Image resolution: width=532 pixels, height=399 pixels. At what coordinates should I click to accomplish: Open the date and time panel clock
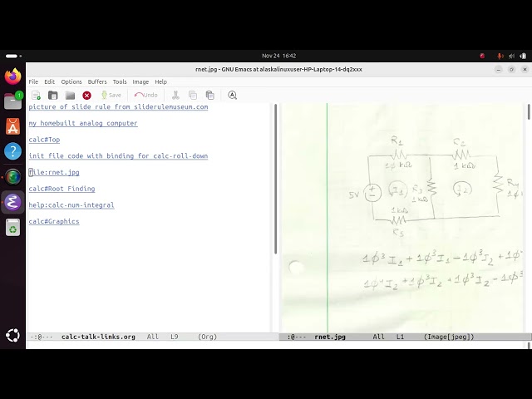[x=279, y=56]
